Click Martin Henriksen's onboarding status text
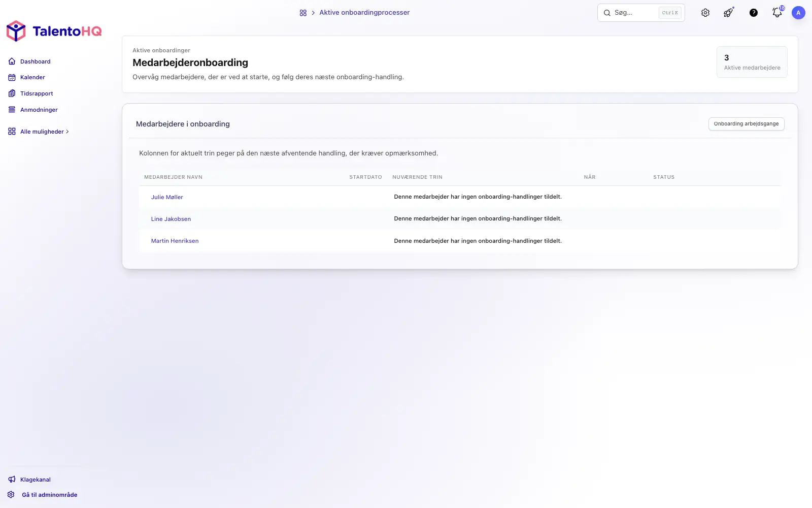 point(478,241)
